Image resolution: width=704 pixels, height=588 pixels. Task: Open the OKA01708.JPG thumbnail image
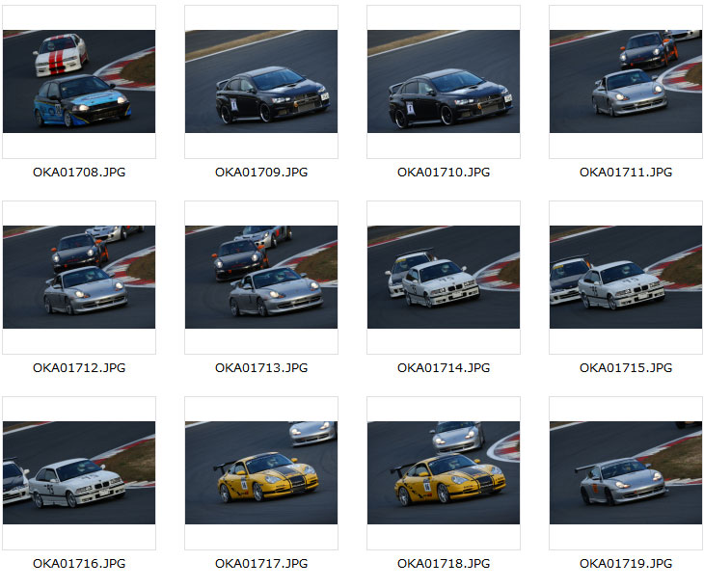coord(79,81)
